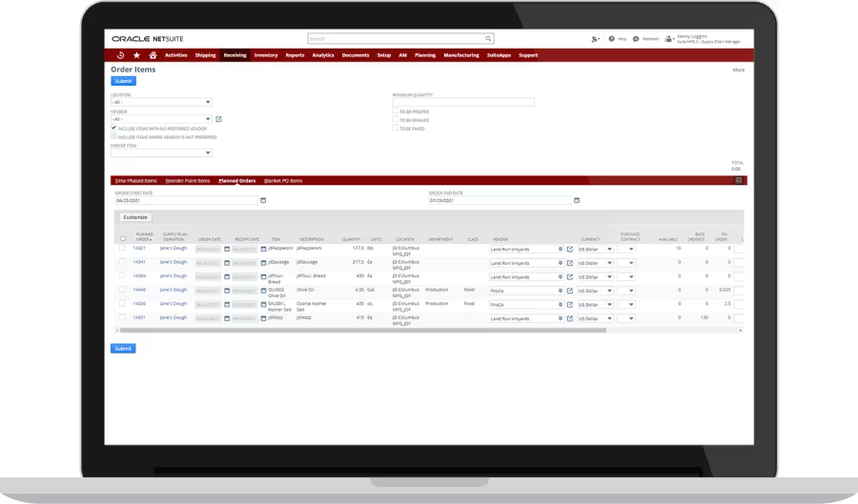Open currency dropdown in the jdPepperoni row
The image size is (858, 504).
click(609, 249)
